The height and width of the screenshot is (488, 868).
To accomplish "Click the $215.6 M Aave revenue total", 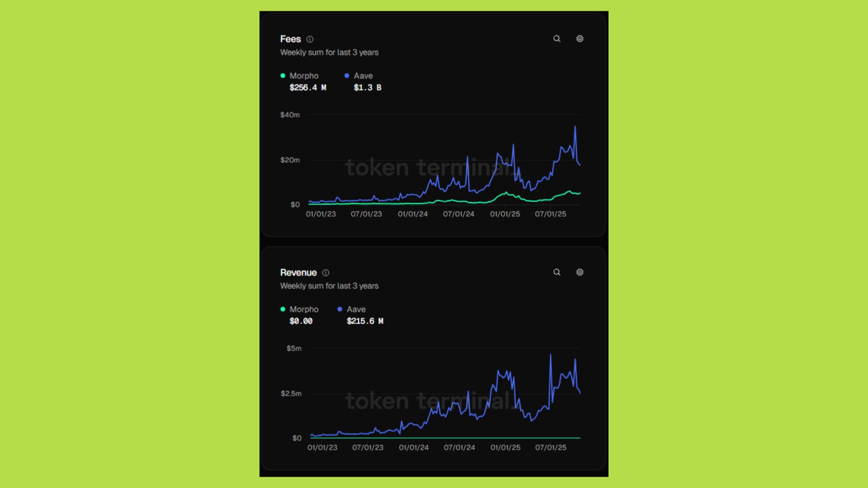I will pos(365,321).
